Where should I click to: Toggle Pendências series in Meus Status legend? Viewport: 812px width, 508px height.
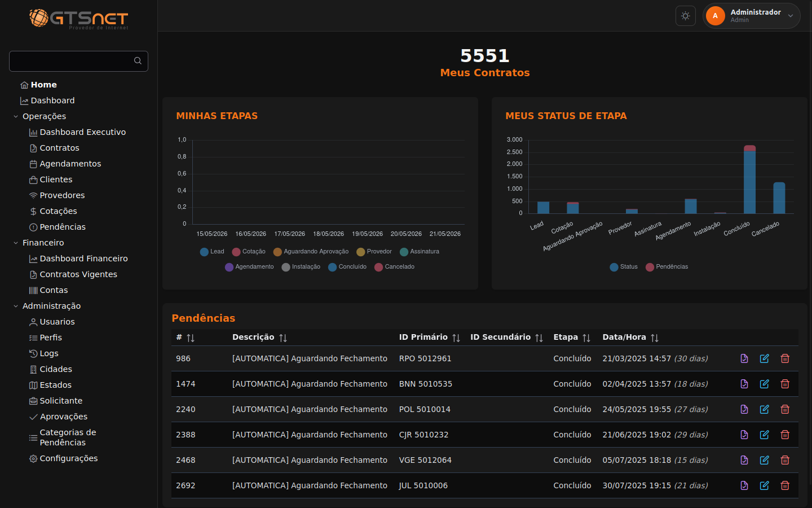[x=667, y=267]
